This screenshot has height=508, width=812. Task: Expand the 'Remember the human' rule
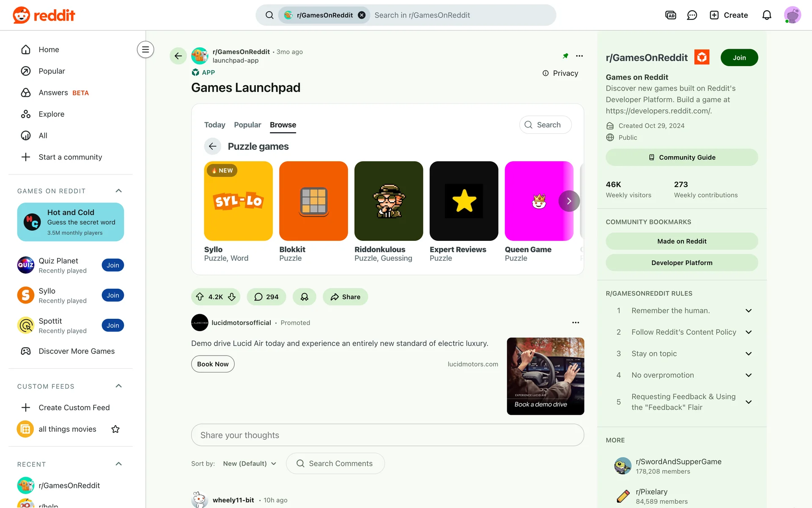[748, 311]
